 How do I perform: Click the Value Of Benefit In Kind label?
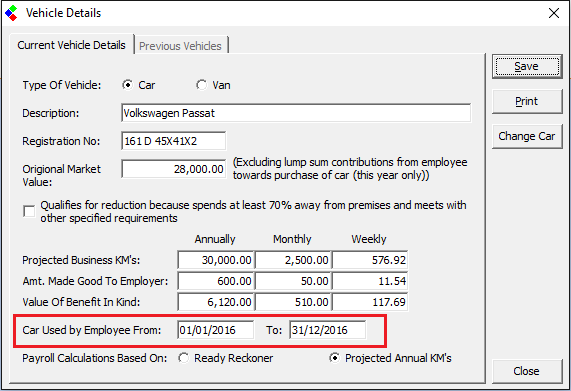(81, 302)
